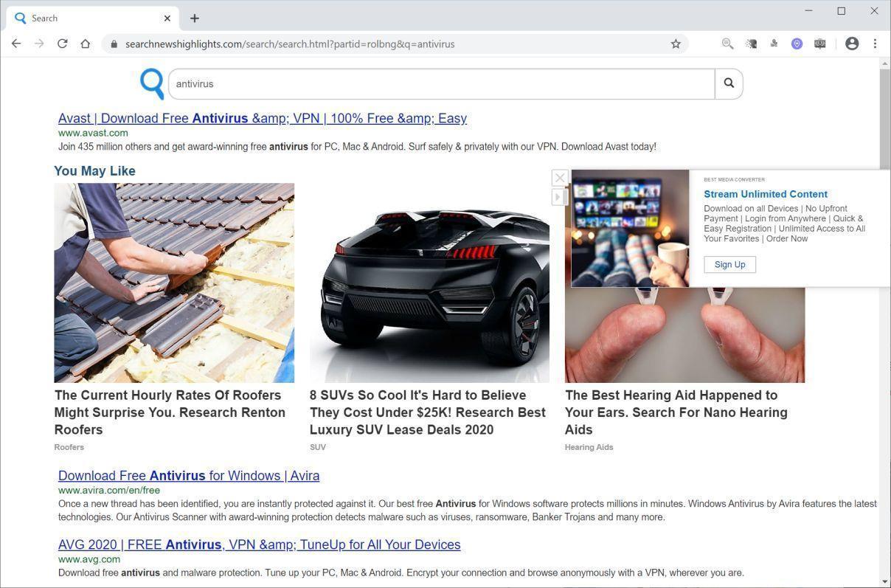Go to the homepage with the home icon
This screenshot has width=891, height=588.
[85, 44]
